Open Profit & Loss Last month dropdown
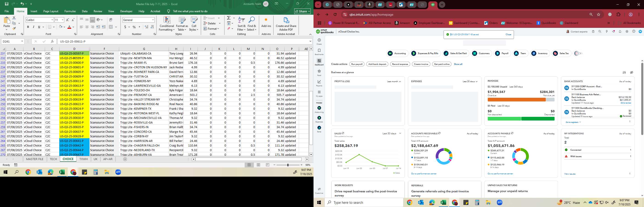Viewport: 644px width, 207px height. (x=394, y=81)
